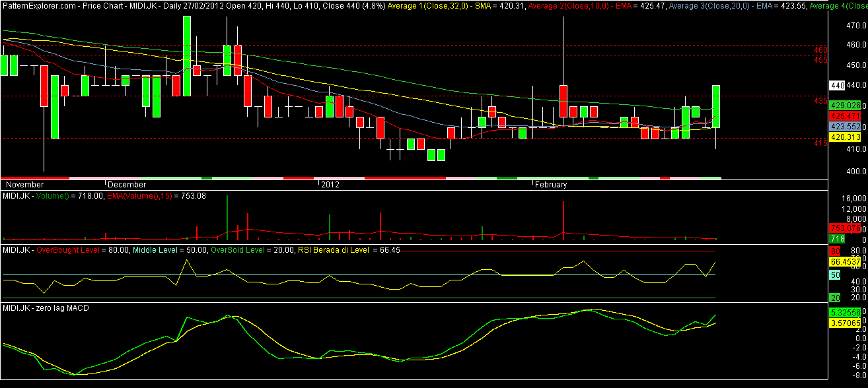Click the 400.00 price axis label

click(855, 170)
